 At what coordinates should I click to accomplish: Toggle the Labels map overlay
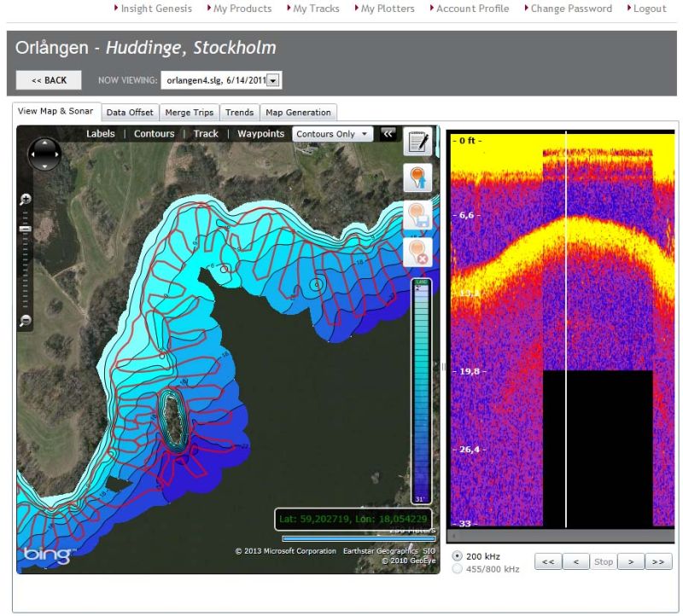[x=101, y=134]
